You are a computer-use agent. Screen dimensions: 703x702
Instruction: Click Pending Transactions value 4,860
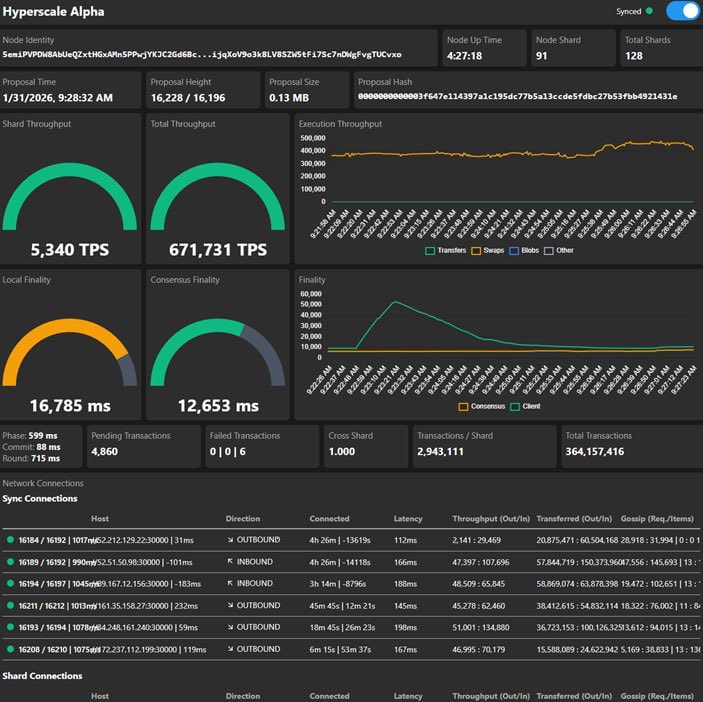104,451
